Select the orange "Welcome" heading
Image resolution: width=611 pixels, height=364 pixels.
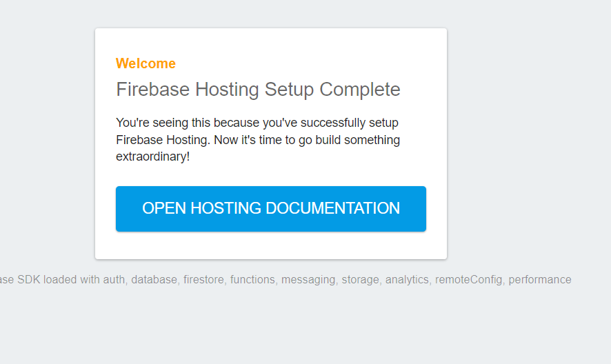146,63
